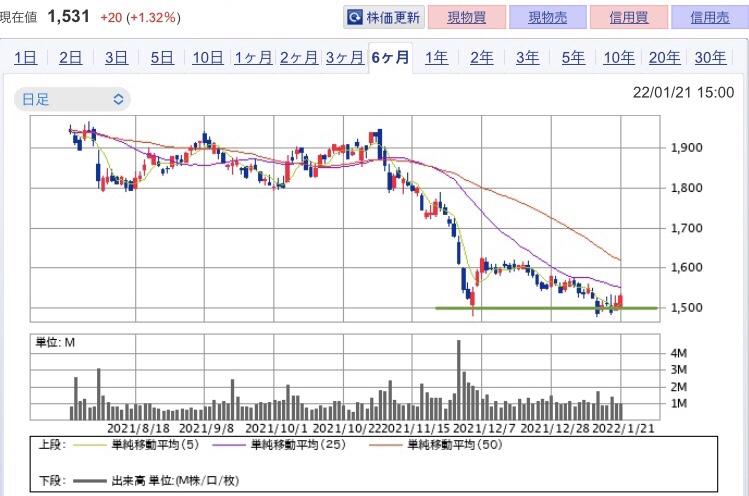Select the 2ヶ月 range tab
Screen dimensions: 749x496
pos(299,58)
